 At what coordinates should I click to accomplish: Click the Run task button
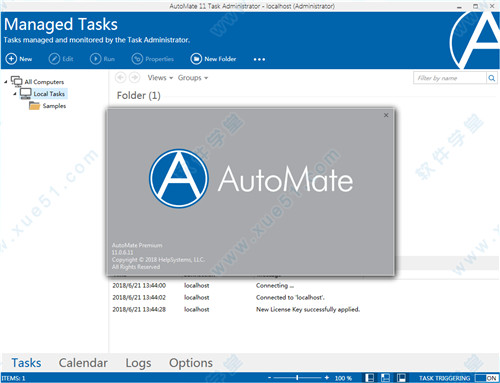[x=102, y=59]
